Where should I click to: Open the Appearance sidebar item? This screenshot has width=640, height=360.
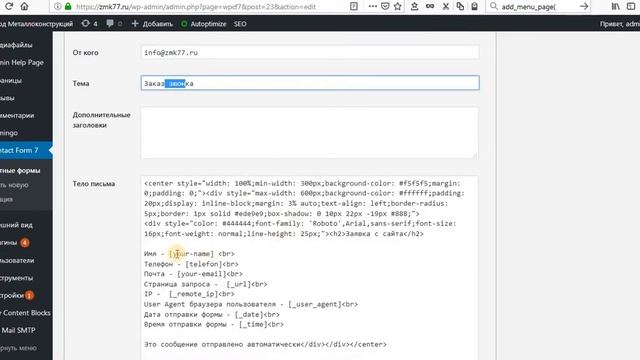click(x=16, y=225)
